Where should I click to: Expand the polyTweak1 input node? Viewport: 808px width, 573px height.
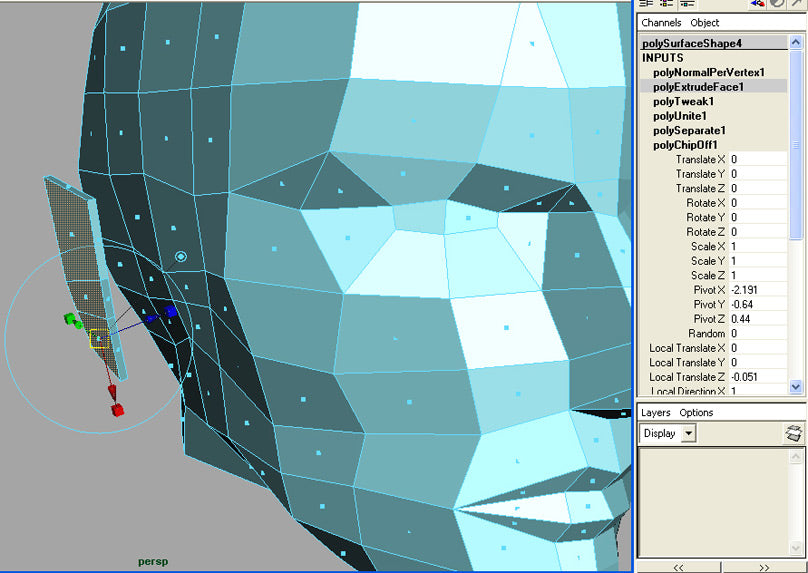point(683,101)
